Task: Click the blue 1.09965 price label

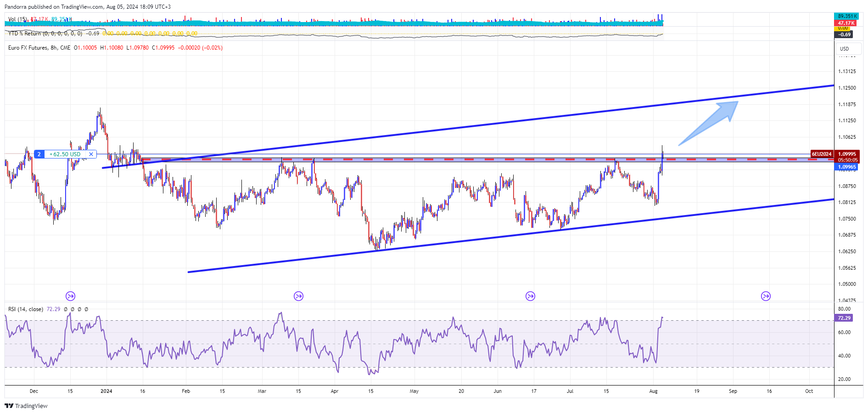Action: (847, 167)
